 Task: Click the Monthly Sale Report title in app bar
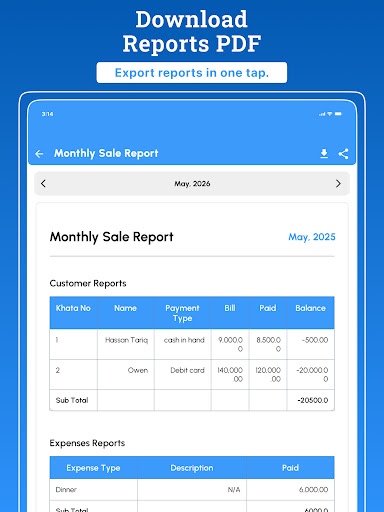pos(106,153)
